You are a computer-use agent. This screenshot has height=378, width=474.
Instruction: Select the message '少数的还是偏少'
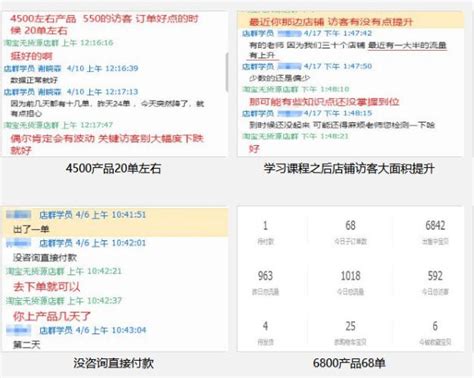(x=279, y=78)
